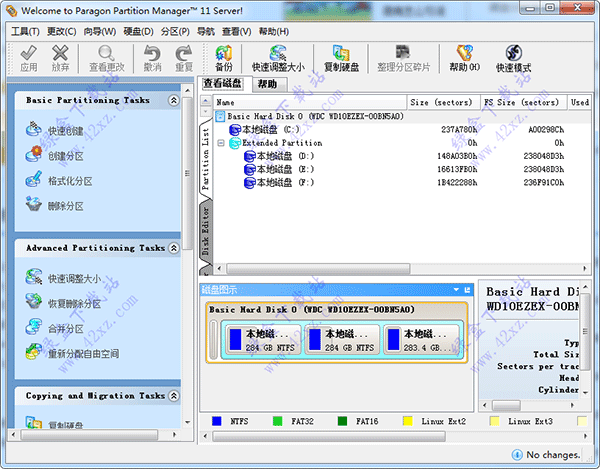600x469 pixels.
Task: Switch to 快速模式 via toolbar icon
Action: 514,53
